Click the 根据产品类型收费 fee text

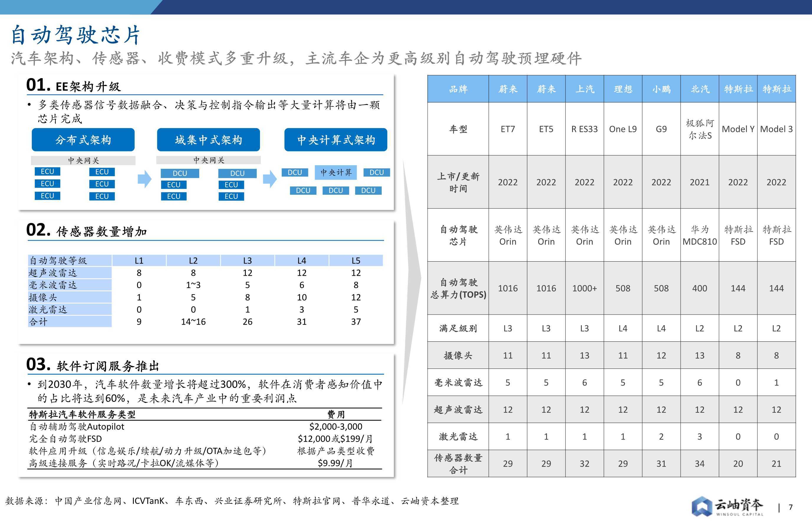pyautogui.click(x=336, y=451)
